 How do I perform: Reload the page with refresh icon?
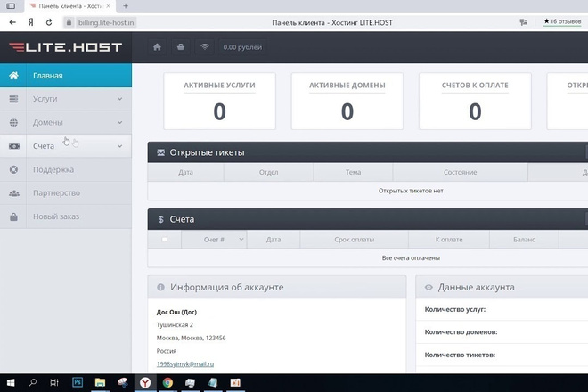click(x=49, y=22)
